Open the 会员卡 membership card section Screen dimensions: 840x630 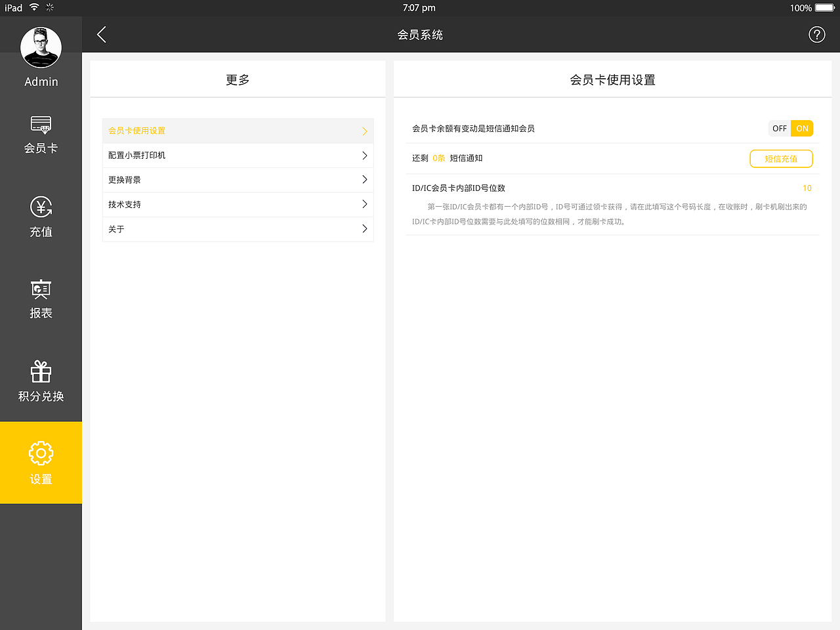pos(41,135)
